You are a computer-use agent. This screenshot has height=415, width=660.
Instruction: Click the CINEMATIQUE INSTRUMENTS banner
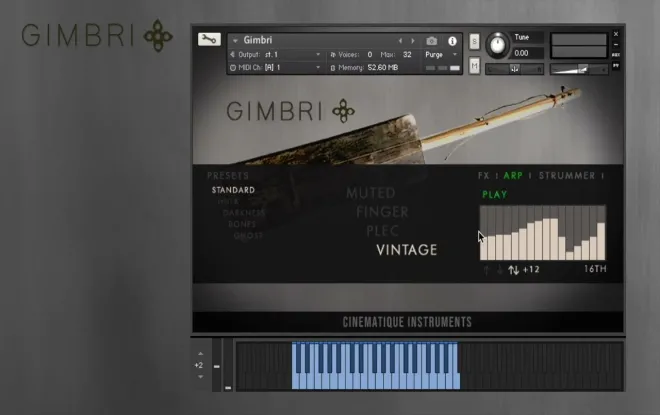407,322
